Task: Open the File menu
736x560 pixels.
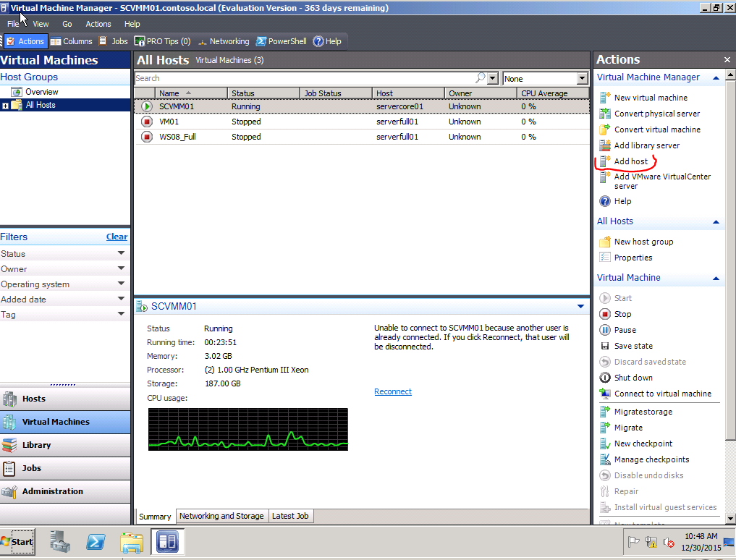Action: pos(13,24)
